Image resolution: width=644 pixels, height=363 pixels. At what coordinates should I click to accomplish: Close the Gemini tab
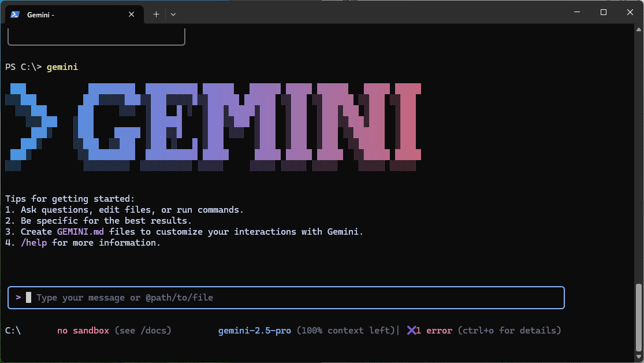click(132, 14)
